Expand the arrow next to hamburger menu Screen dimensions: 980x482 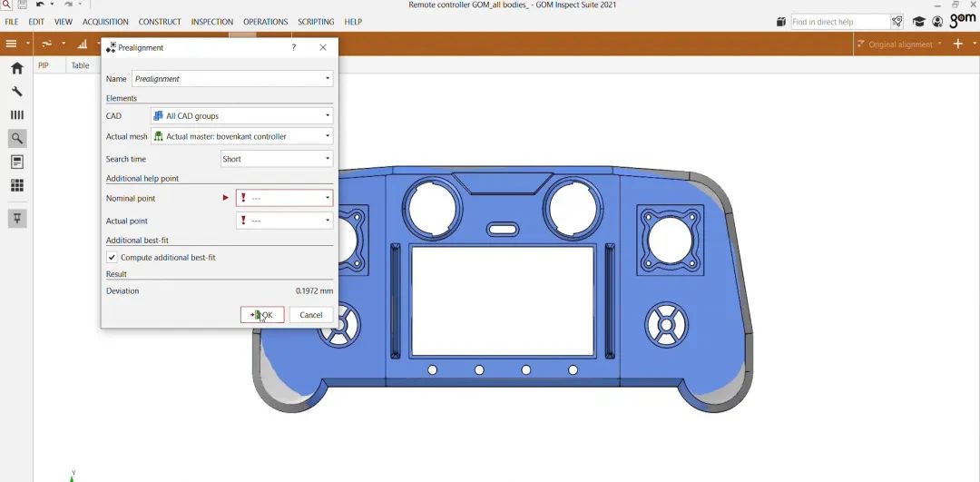(27, 44)
